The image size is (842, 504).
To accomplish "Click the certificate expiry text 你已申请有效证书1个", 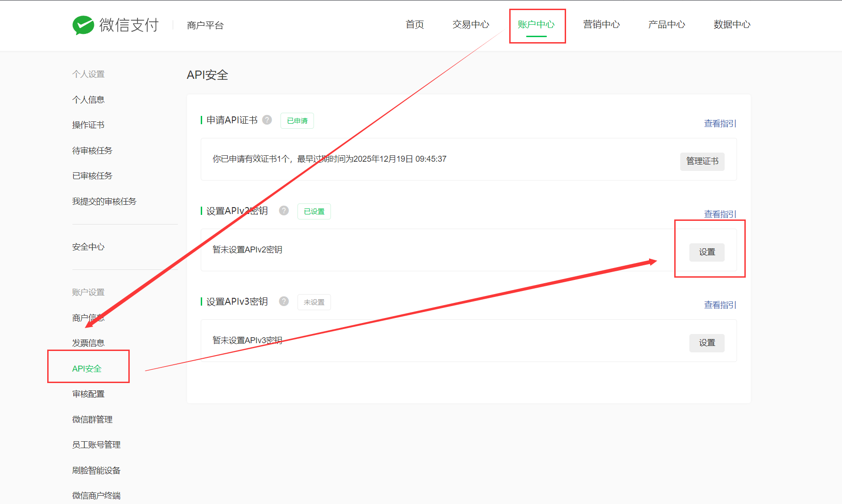I will pos(329,159).
